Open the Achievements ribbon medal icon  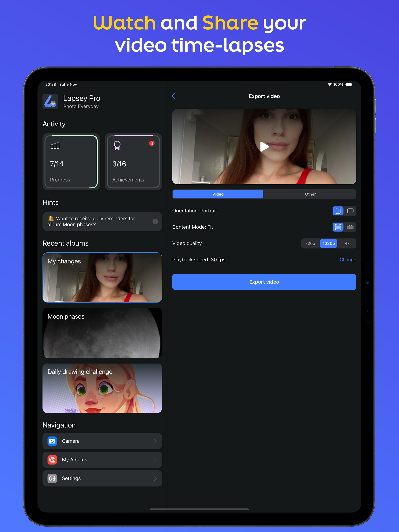[117, 146]
